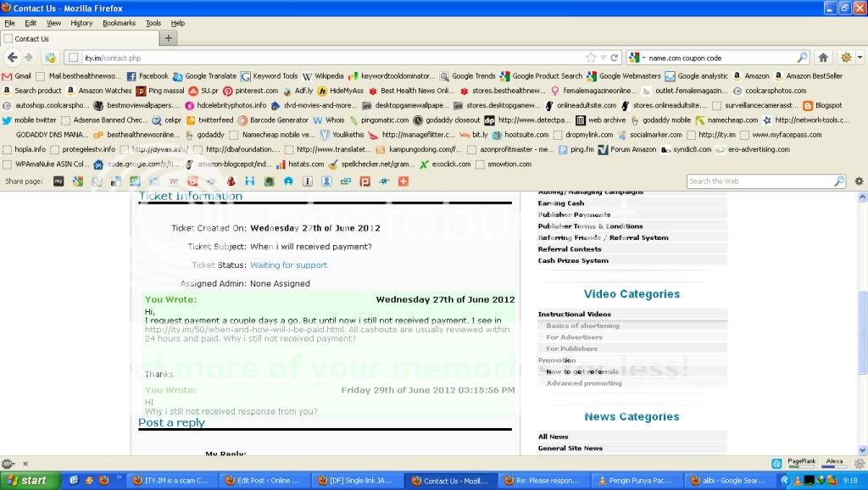Screen dimensions: 868x490
Task: Click the Alexa rank status bar indicator
Action: (835, 464)
